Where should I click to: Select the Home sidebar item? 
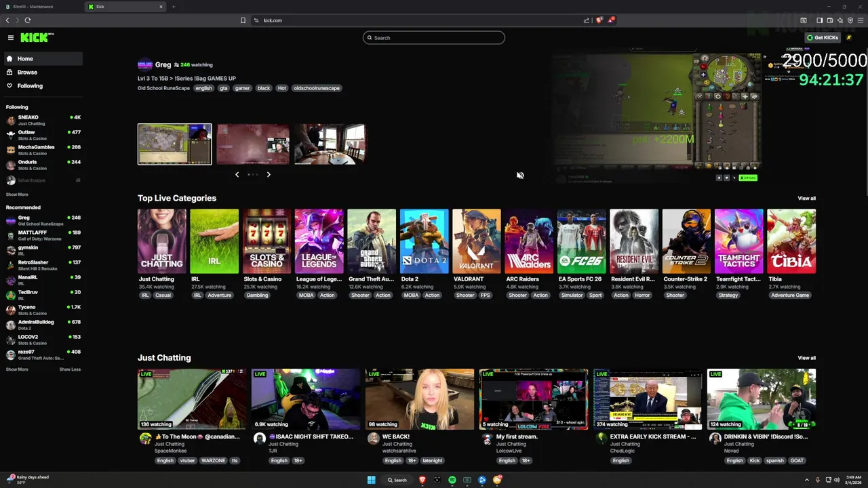[x=43, y=59]
